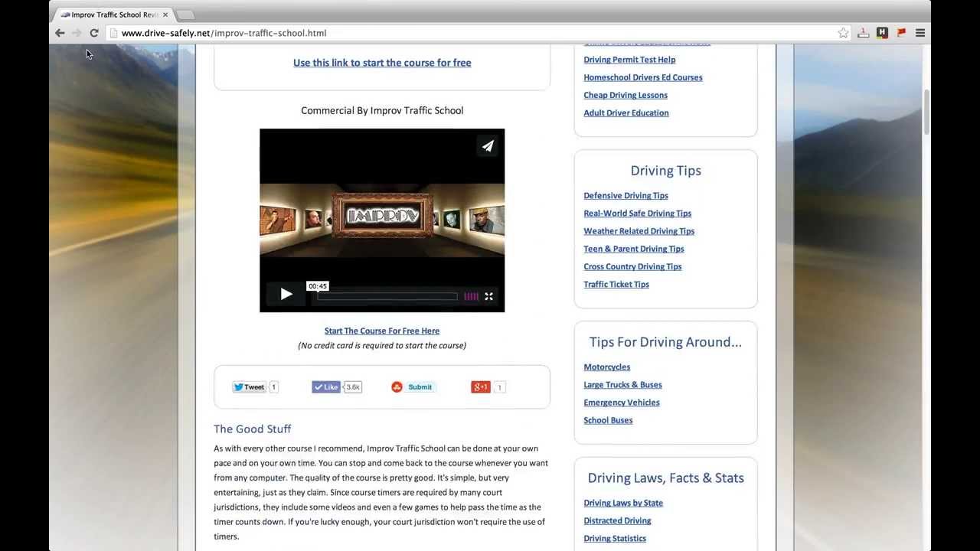980x551 pixels.
Task: Click the page vertical scrollbar
Action: point(926,112)
